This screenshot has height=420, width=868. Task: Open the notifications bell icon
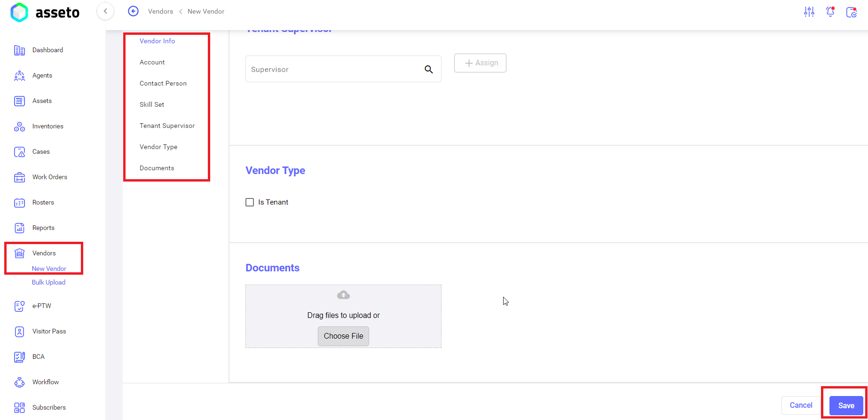pyautogui.click(x=830, y=12)
